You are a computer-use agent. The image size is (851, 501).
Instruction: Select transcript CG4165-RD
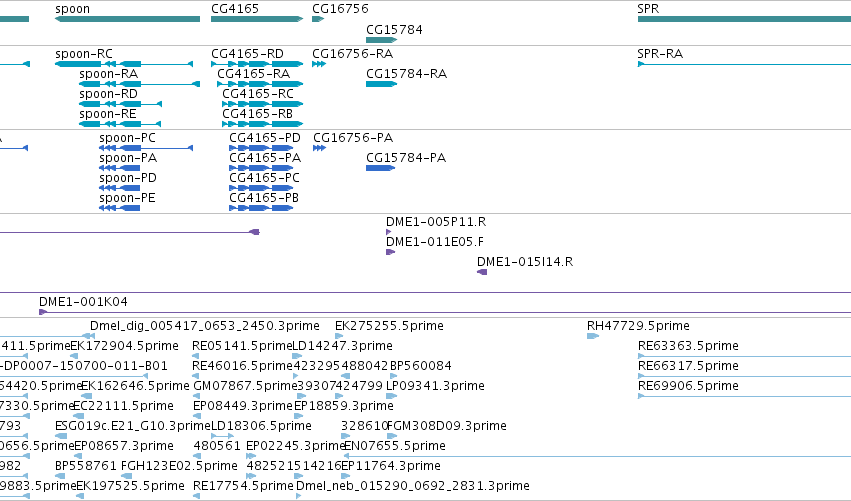(257, 64)
